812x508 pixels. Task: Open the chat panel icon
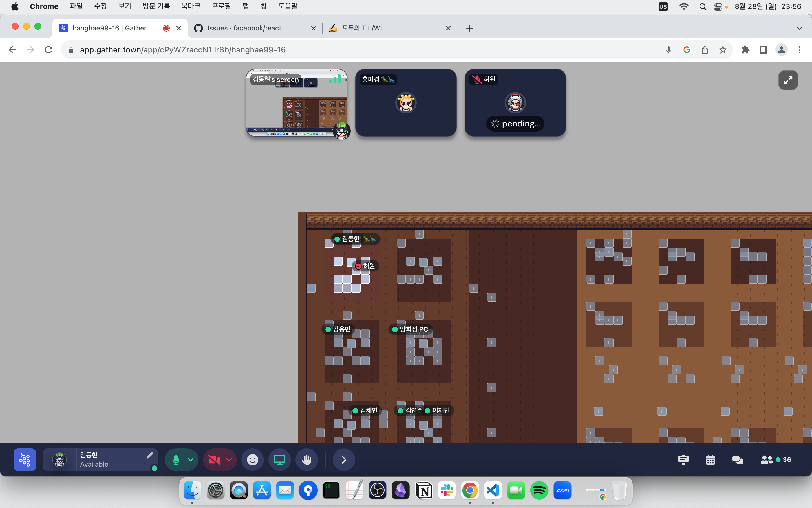click(x=737, y=460)
